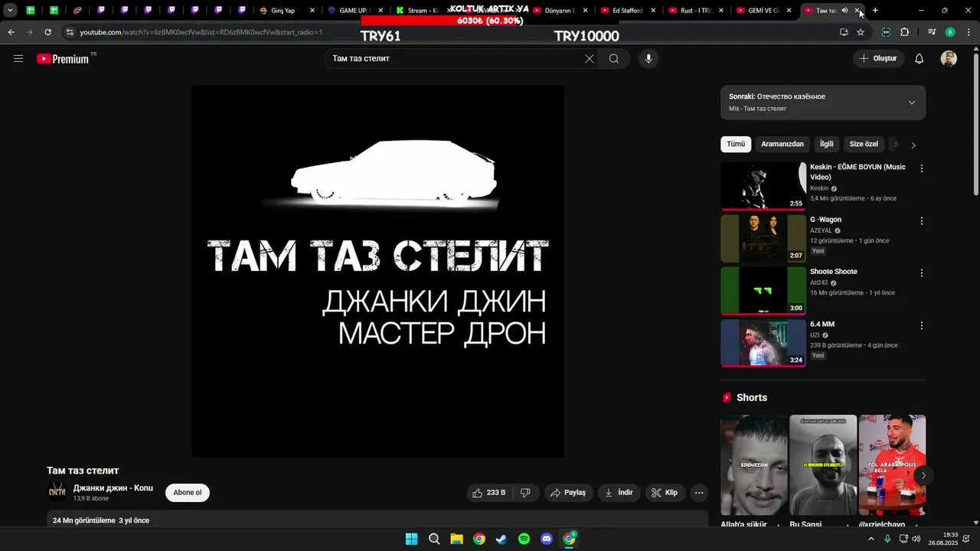Open options for Keskin EĞME BOYUN video
The height and width of the screenshot is (551, 980).
pos(922,168)
